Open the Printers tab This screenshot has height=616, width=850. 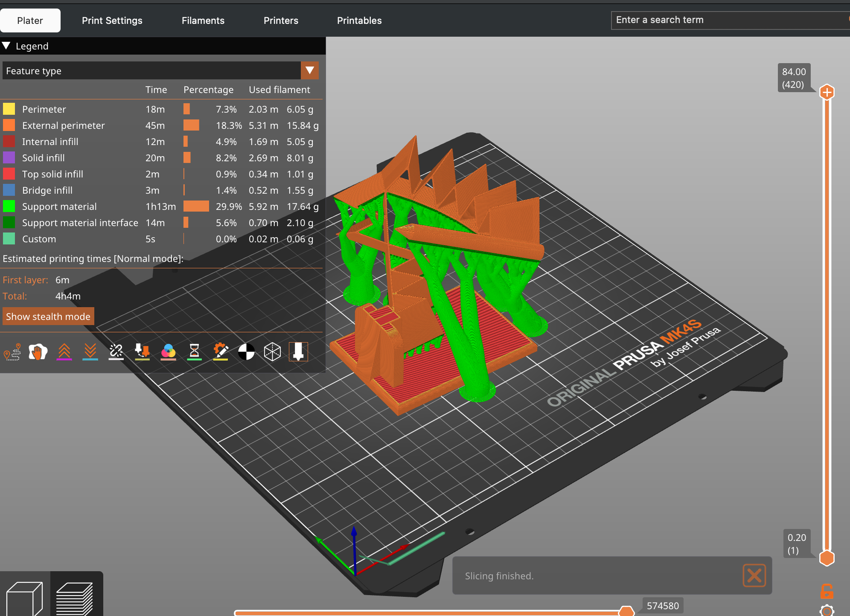pyautogui.click(x=281, y=20)
